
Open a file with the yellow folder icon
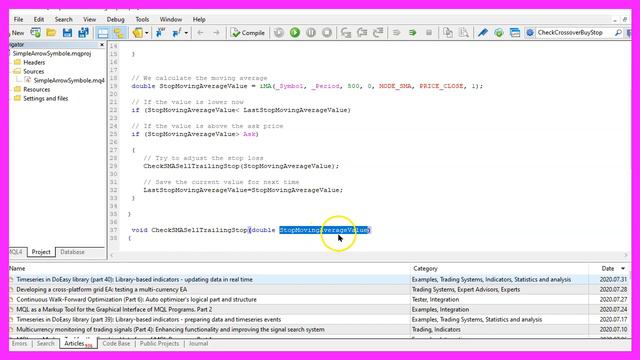[51, 33]
